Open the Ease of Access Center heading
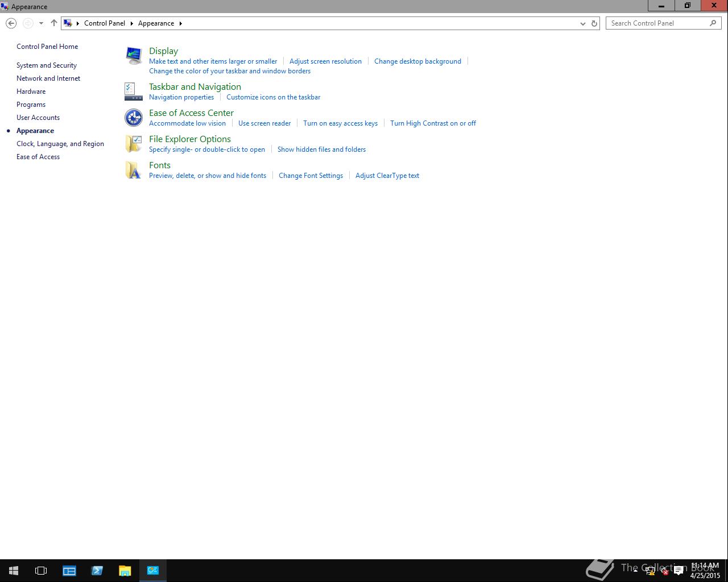The image size is (728, 582). pyautogui.click(x=191, y=113)
